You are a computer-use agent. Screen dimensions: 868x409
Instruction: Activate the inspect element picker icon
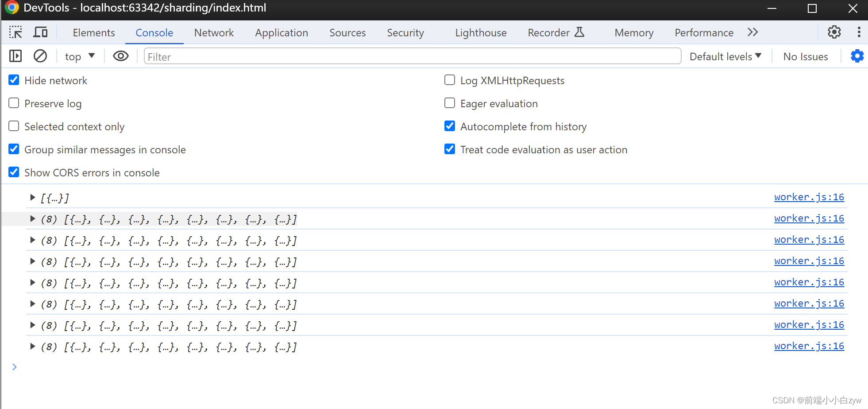point(15,32)
